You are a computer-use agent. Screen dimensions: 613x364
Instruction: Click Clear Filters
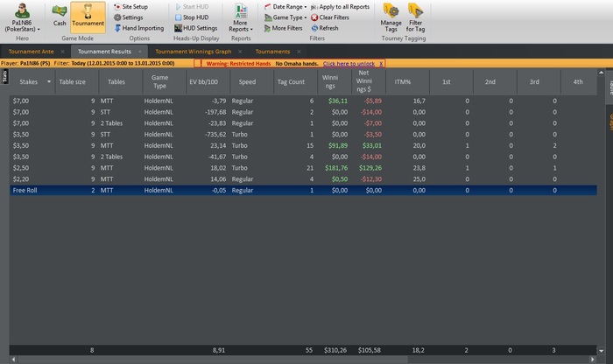point(330,17)
